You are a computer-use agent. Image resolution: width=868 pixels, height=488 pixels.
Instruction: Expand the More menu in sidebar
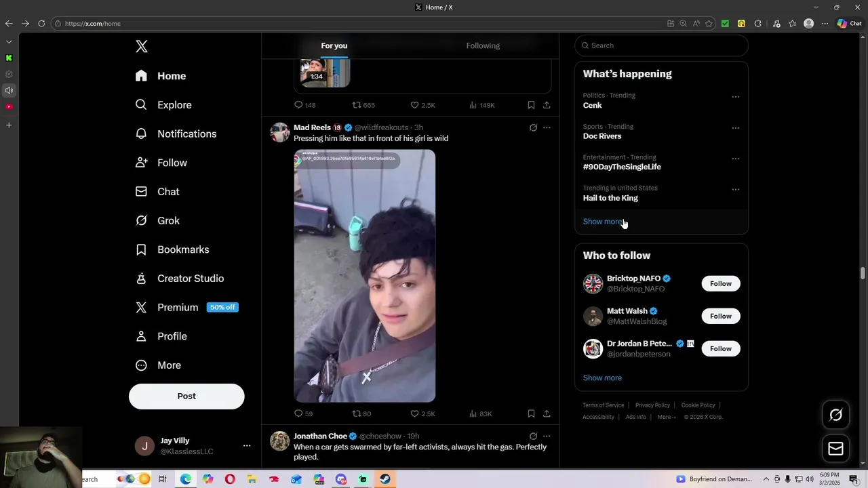click(x=158, y=365)
